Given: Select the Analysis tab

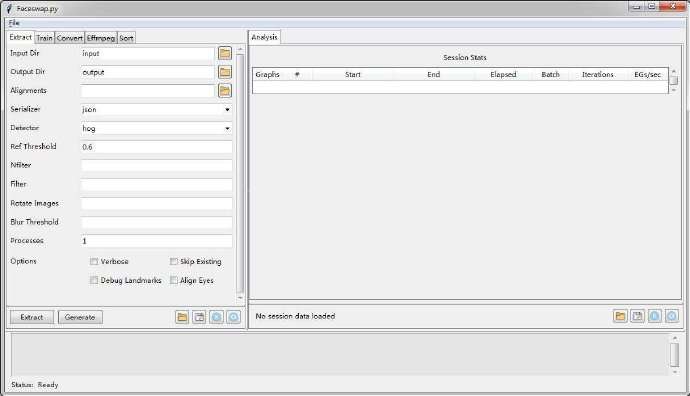Looking at the screenshot, I should (x=264, y=37).
